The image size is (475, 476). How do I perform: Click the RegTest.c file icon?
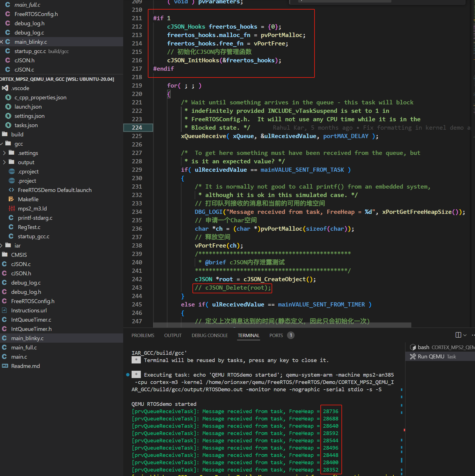coord(11,227)
